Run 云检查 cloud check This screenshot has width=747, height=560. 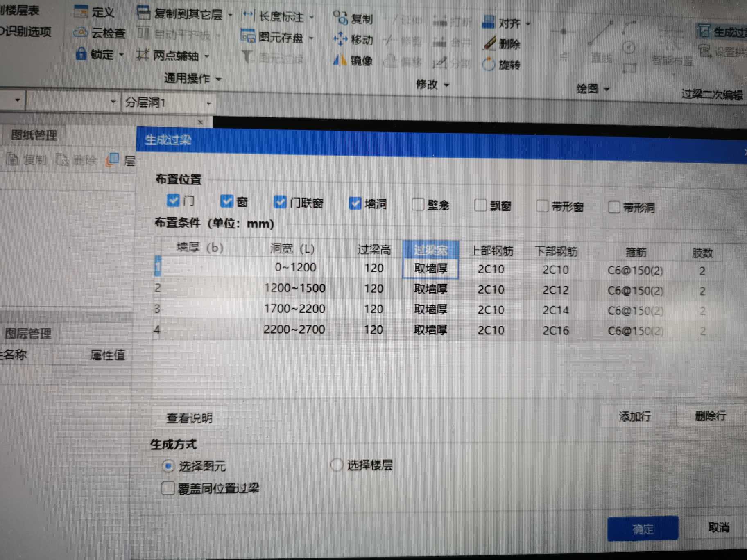pyautogui.click(x=99, y=33)
